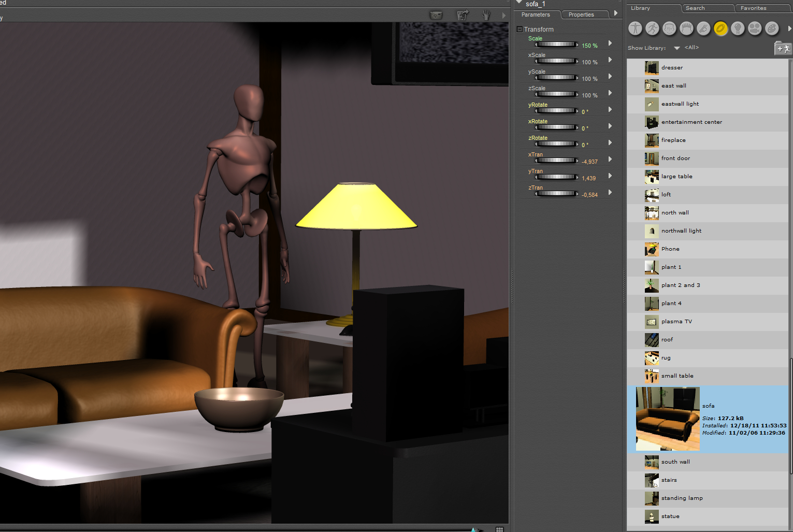Open the Hands library category
Screen dimensions: 793x532
(703, 28)
